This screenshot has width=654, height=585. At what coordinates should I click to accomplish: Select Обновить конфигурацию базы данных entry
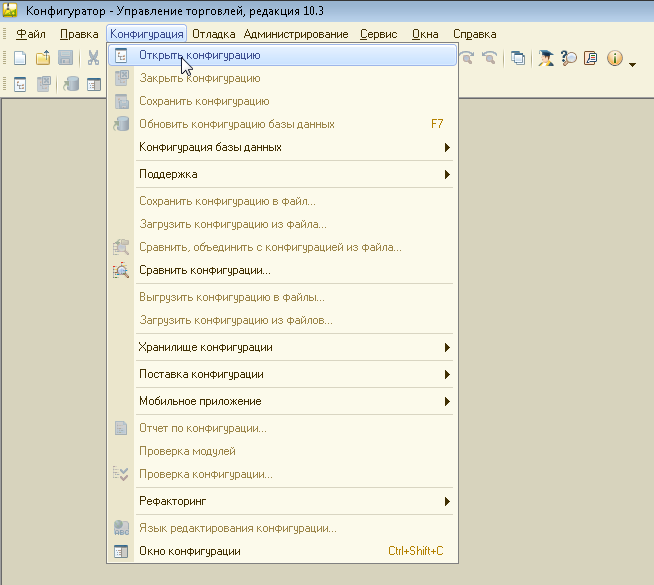pos(282,124)
